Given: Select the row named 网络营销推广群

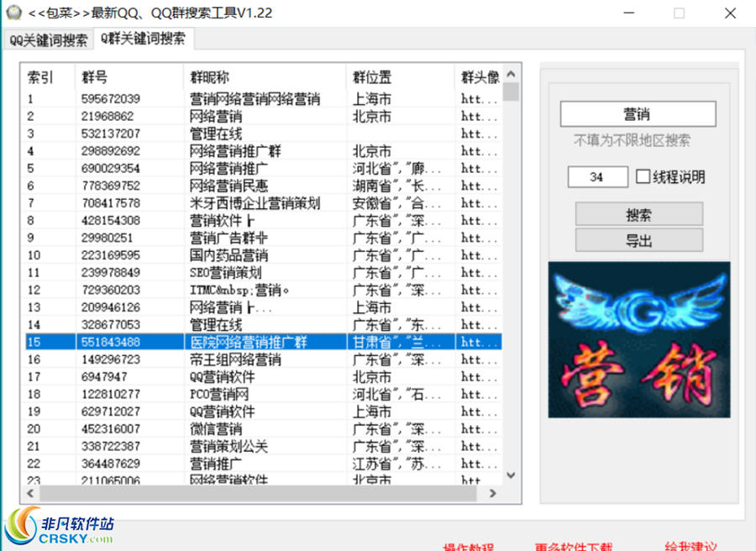Looking at the screenshot, I should [263, 151].
